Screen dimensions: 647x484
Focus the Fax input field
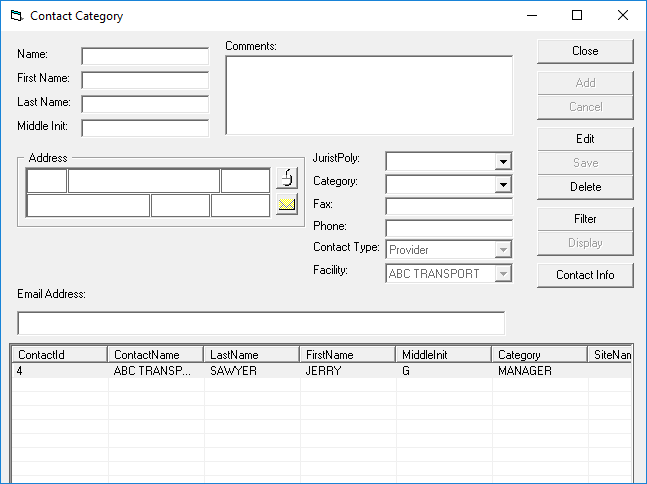449,206
